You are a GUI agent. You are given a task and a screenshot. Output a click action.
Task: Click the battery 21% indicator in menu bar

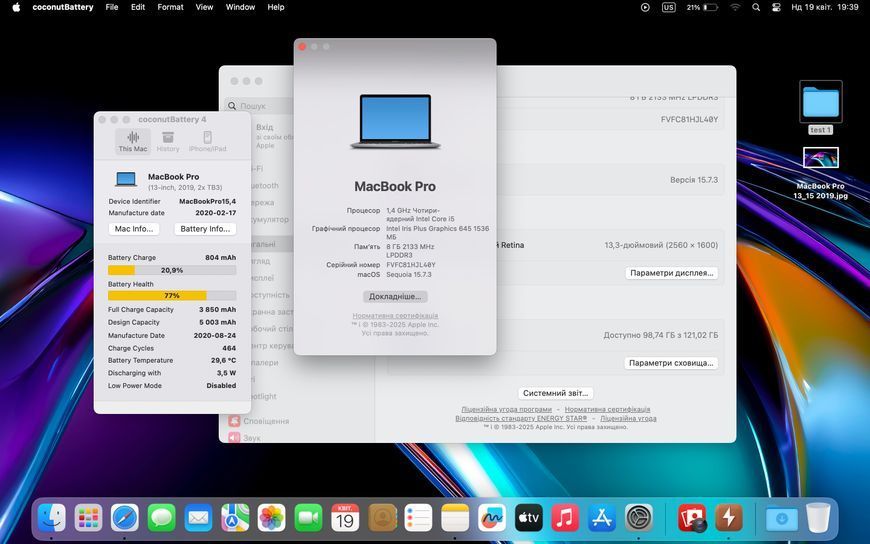pyautogui.click(x=702, y=7)
